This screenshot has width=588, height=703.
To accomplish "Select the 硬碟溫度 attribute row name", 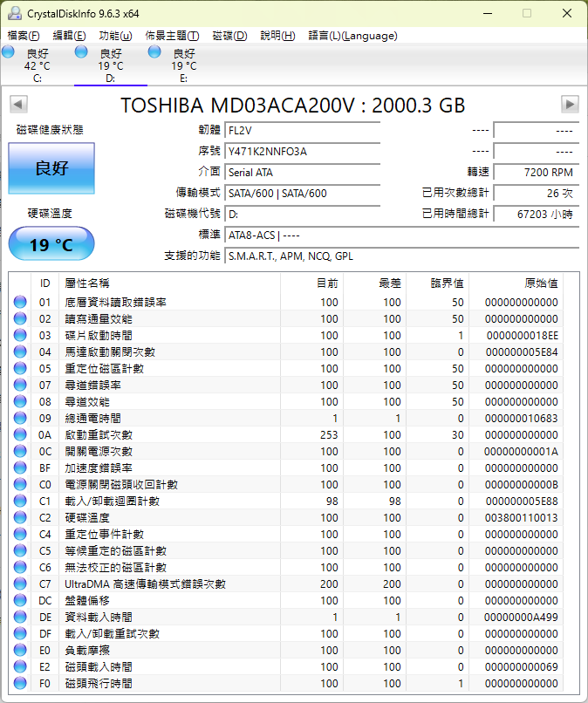I will click(x=87, y=518).
